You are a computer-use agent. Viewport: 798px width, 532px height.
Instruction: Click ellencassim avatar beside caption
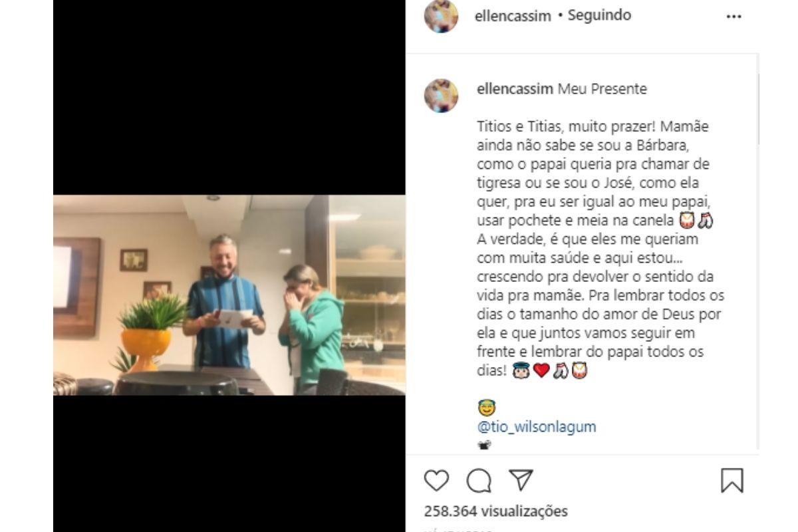[441, 95]
